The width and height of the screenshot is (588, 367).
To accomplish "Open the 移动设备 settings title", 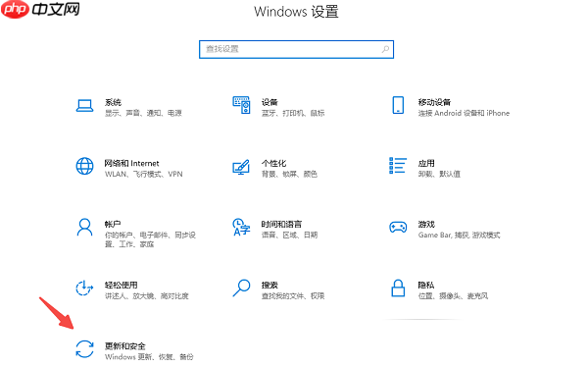I will click(434, 102).
